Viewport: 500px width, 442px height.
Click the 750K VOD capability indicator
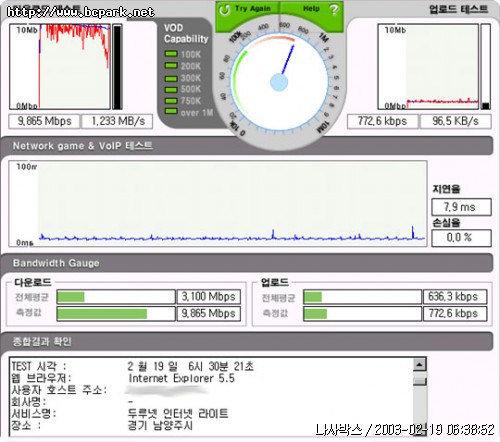click(x=171, y=101)
